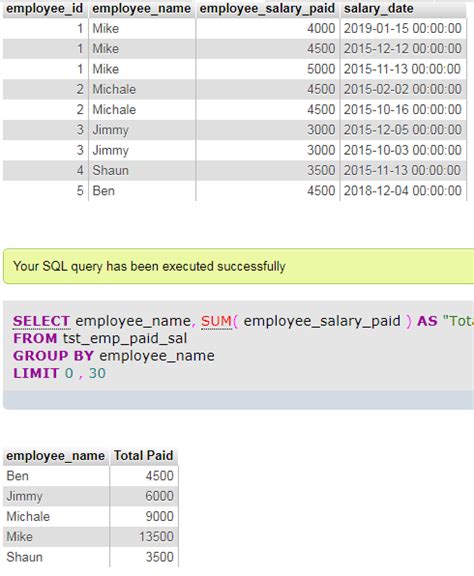This screenshot has height=576, width=474.
Task: Click the GROUP BY keyword in the query
Action: point(53,356)
